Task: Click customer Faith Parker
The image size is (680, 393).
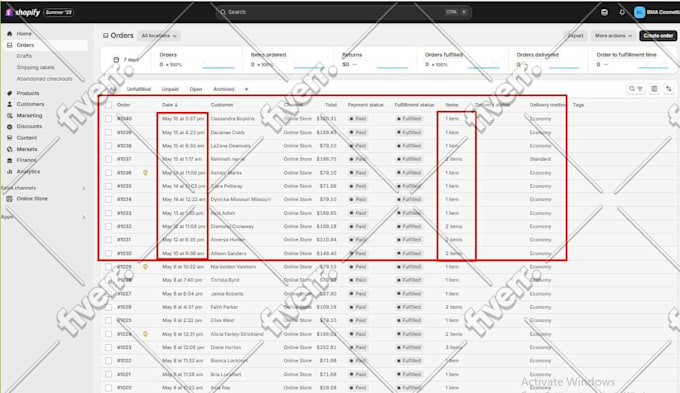Action: [224, 307]
